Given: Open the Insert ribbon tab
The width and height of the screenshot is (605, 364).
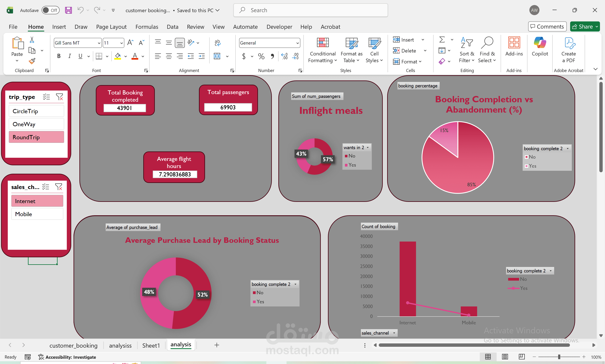Looking at the screenshot, I should coord(59,27).
